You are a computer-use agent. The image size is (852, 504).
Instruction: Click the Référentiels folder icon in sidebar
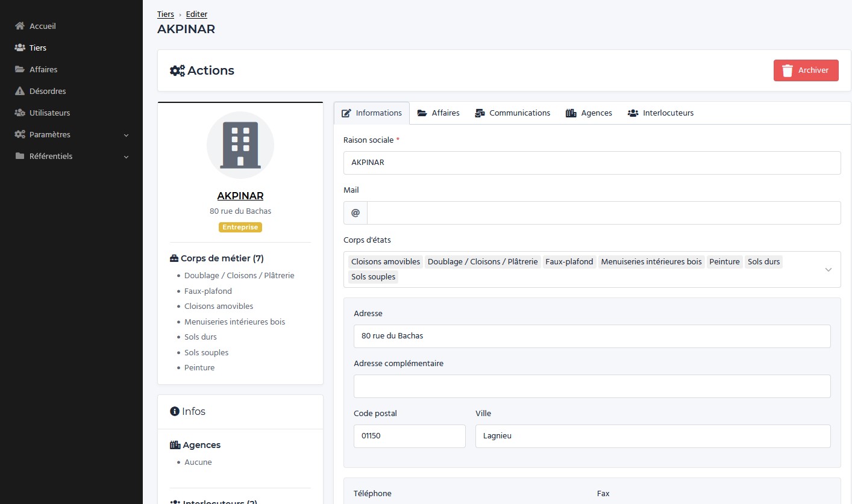(x=20, y=156)
